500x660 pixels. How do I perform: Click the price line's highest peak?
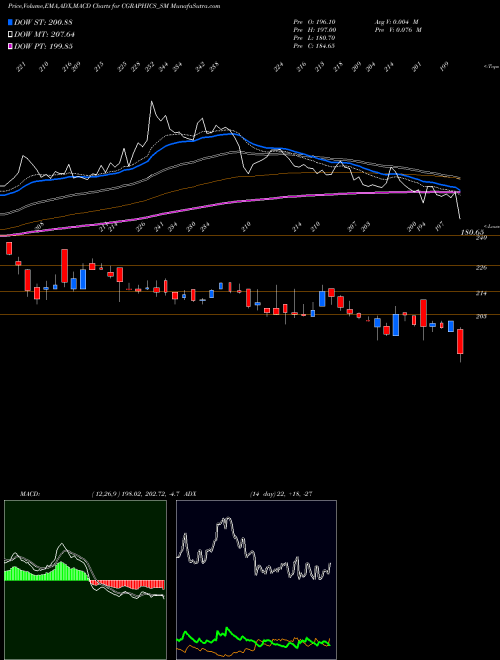[151, 102]
